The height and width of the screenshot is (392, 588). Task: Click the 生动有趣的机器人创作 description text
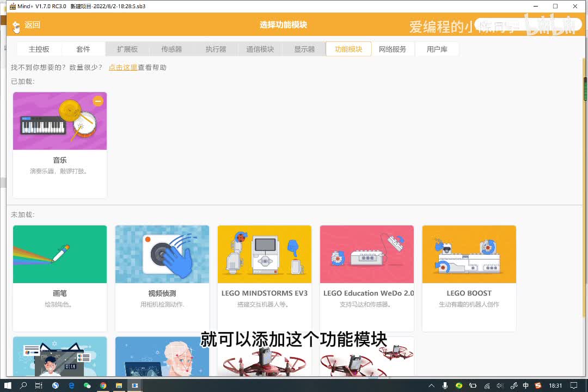[469, 304]
